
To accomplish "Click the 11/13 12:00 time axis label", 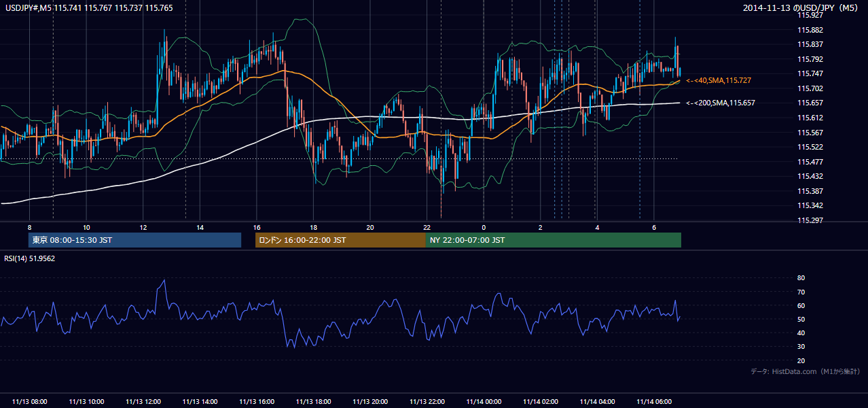I will point(143,401).
